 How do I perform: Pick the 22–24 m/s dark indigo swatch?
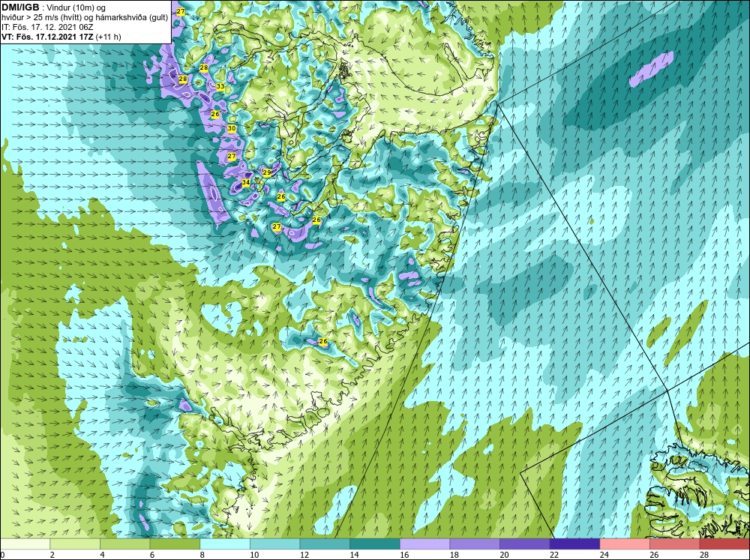(575, 544)
